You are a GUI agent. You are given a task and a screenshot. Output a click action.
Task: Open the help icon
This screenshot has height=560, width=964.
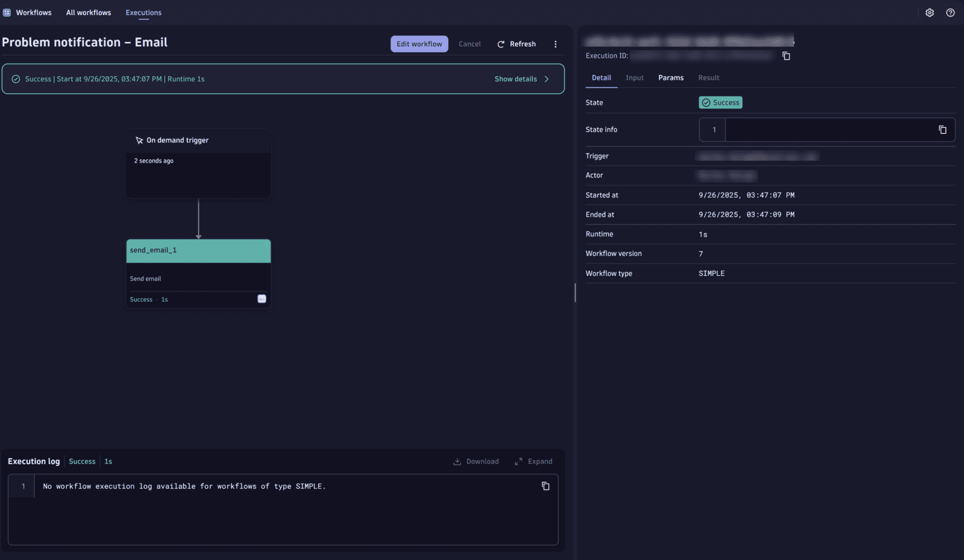pos(950,12)
